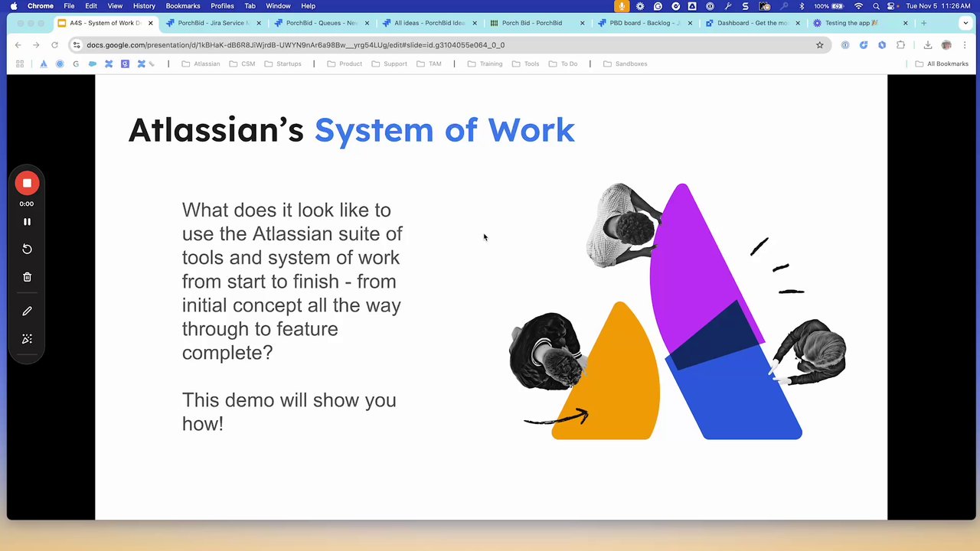The image size is (980, 551).
Task: Open the TAM bookmarks folder
Action: 429,64
